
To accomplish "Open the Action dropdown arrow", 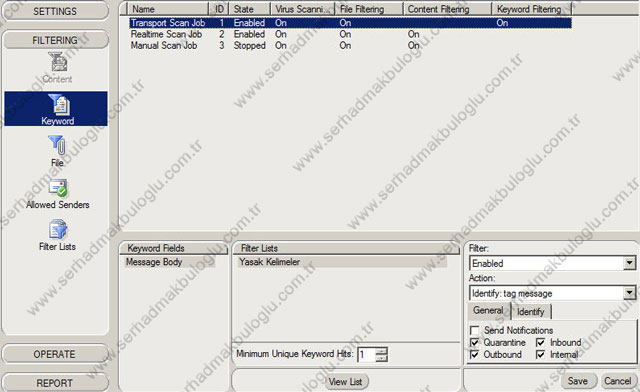I will coord(629,293).
